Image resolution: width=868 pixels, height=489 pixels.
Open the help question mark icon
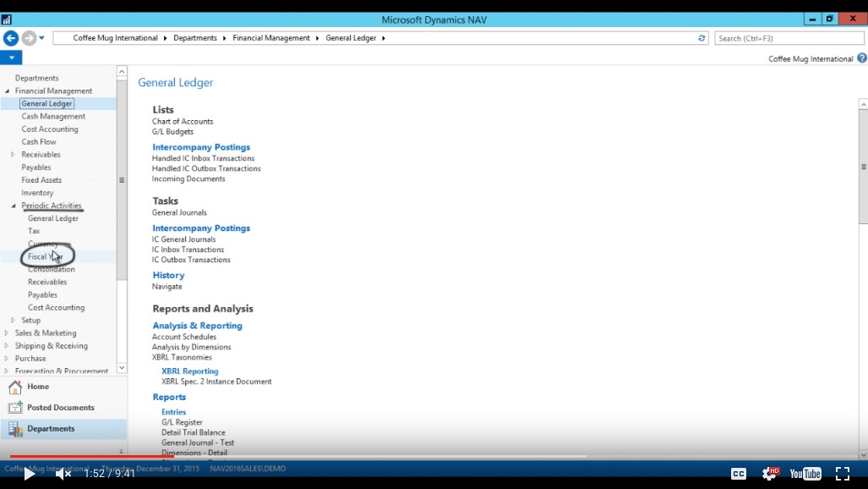tap(862, 58)
